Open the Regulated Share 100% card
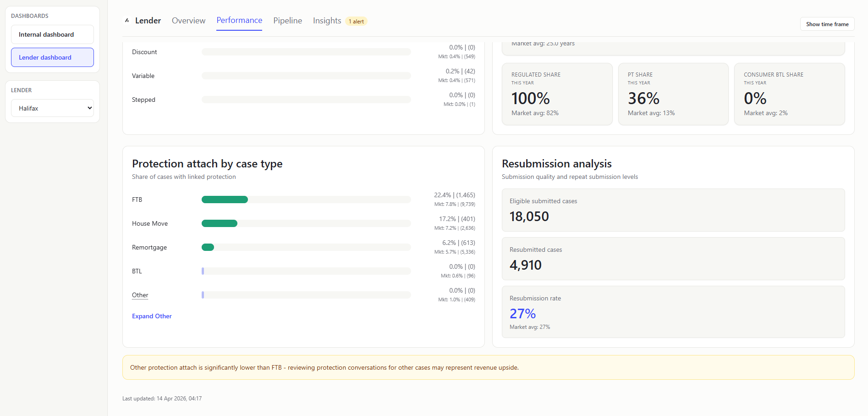This screenshot has width=868, height=416. click(557, 94)
